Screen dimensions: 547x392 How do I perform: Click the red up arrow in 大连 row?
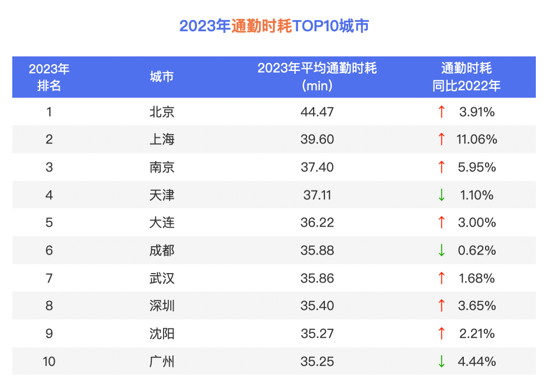pyautogui.click(x=442, y=222)
